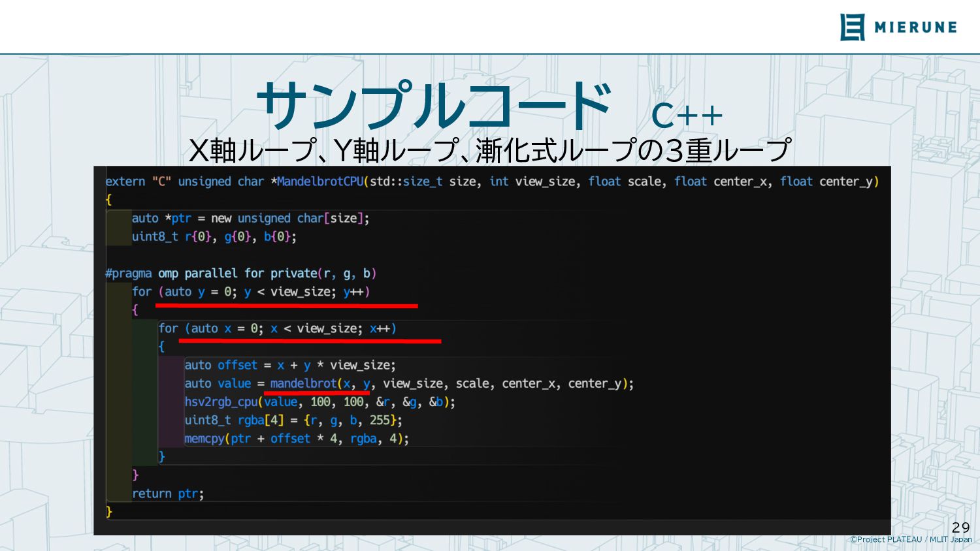
Task: Click the 'int view_size' parameter in signature
Action: pos(532,181)
